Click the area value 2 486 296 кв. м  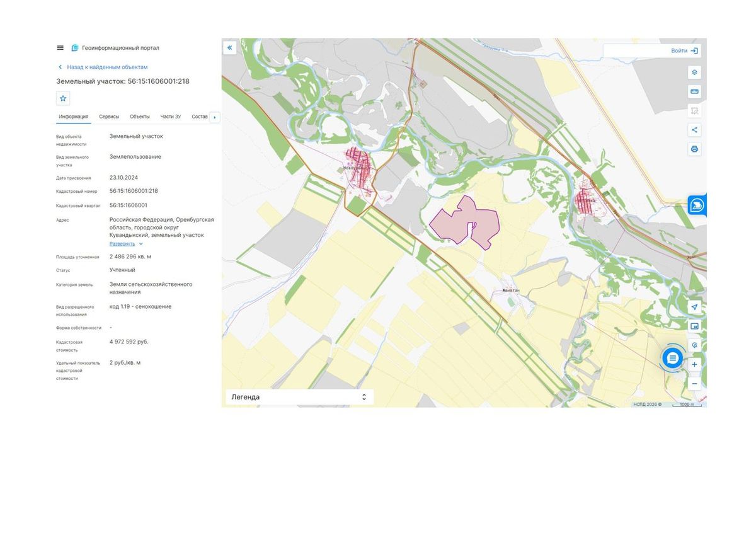pos(130,256)
